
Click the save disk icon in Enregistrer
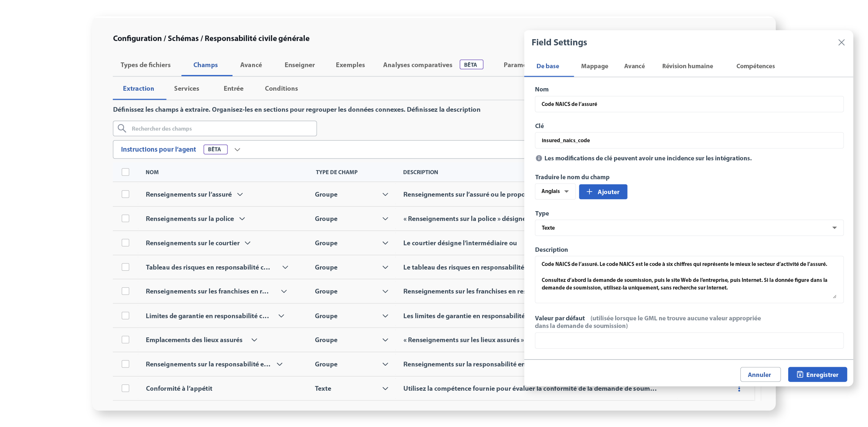pyautogui.click(x=800, y=374)
